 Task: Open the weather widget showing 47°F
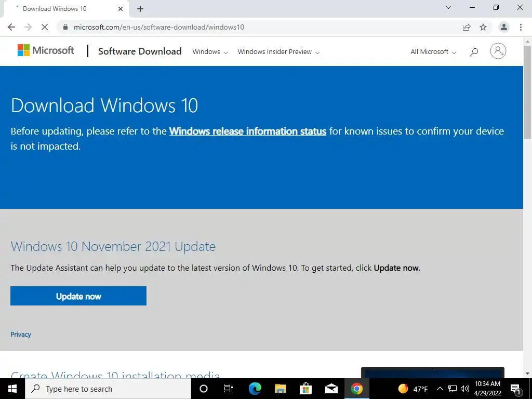pyautogui.click(x=413, y=389)
